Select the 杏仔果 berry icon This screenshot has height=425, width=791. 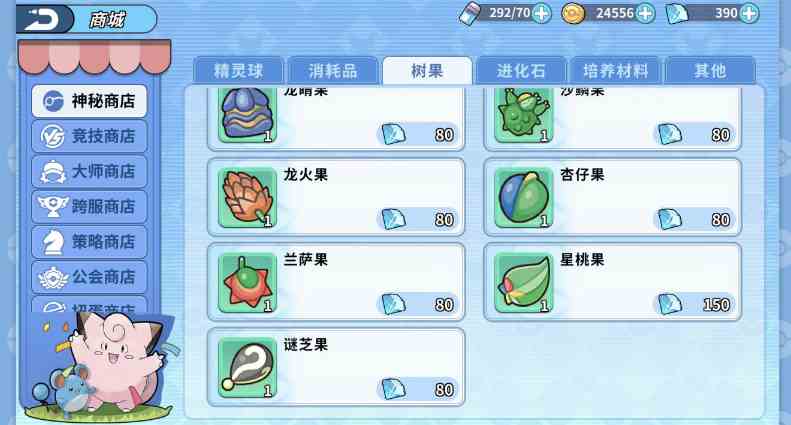pos(524,198)
